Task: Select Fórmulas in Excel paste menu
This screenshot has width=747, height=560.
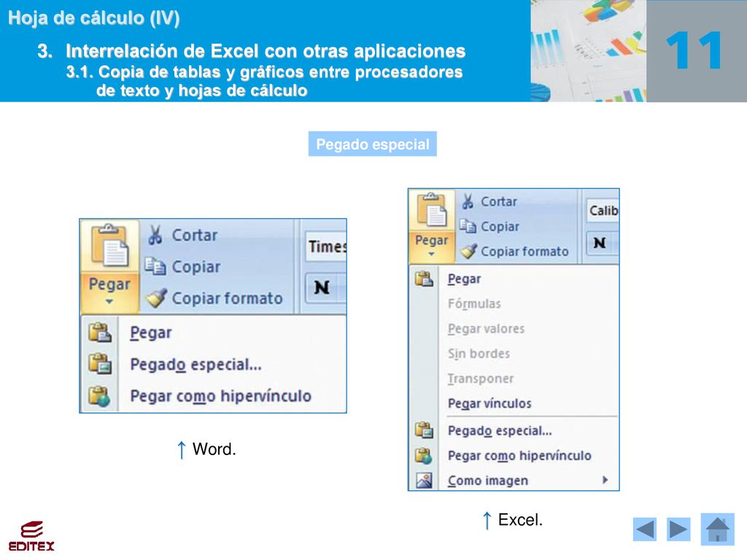Action: click(474, 303)
